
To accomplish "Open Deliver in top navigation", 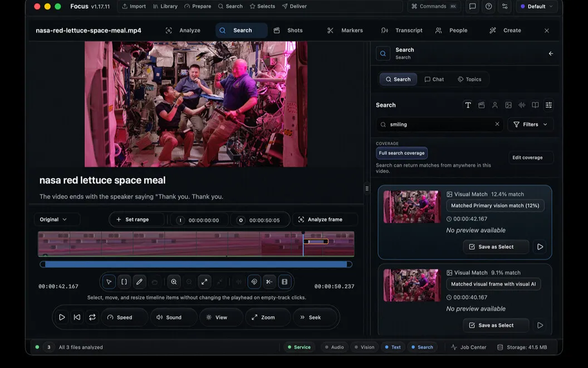I will 295,6.
